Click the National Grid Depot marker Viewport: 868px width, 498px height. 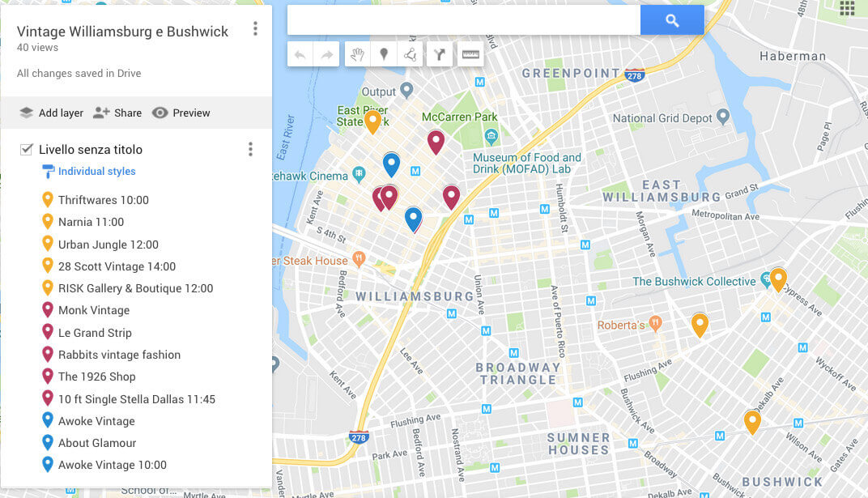(x=723, y=117)
